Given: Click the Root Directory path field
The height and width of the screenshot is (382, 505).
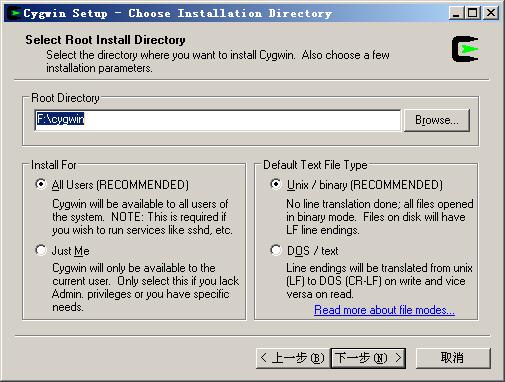Looking at the screenshot, I should click(x=218, y=120).
